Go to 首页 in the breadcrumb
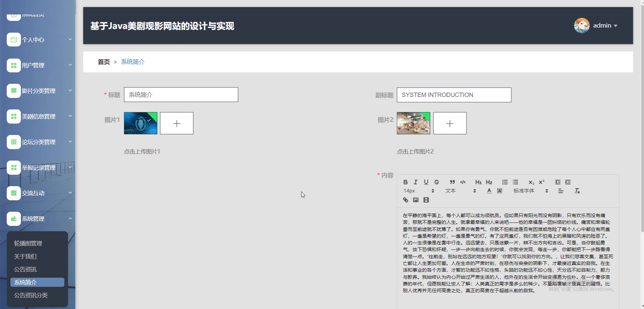The image size is (644, 309). pyautogui.click(x=104, y=62)
